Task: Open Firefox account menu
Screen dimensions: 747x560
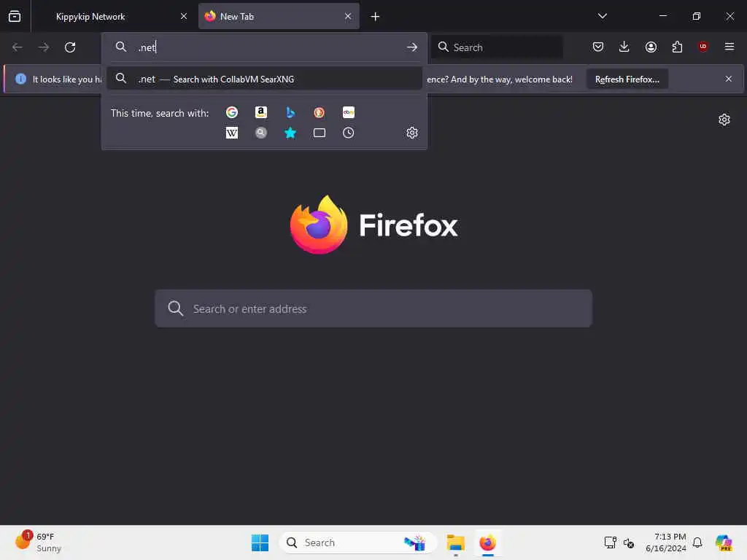Action: click(x=651, y=47)
